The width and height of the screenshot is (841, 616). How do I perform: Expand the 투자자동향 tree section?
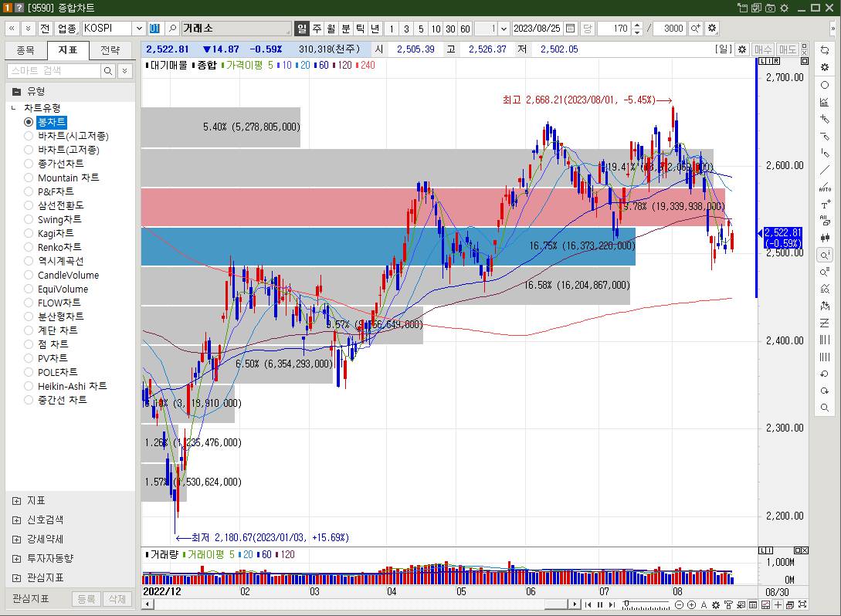[17, 559]
